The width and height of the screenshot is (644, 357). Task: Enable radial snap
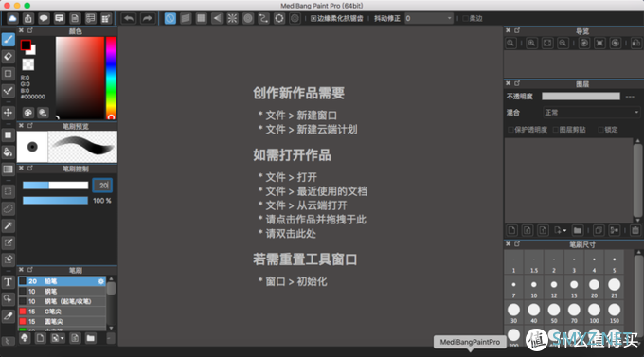(x=232, y=19)
